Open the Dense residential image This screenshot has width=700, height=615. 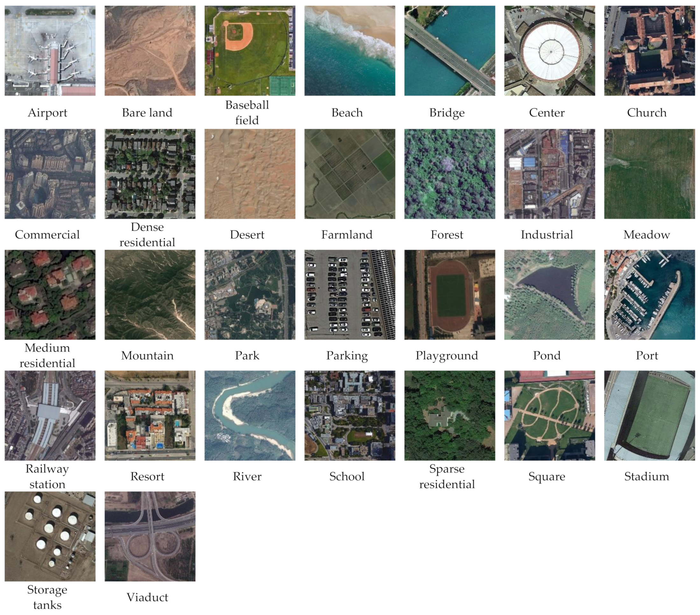click(x=150, y=174)
